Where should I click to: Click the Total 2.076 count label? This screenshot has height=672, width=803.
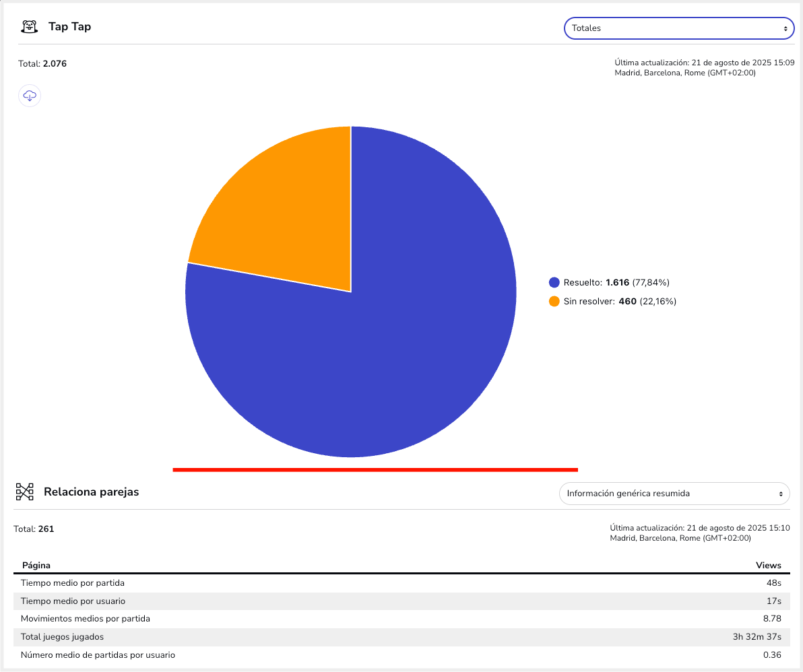coord(42,64)
